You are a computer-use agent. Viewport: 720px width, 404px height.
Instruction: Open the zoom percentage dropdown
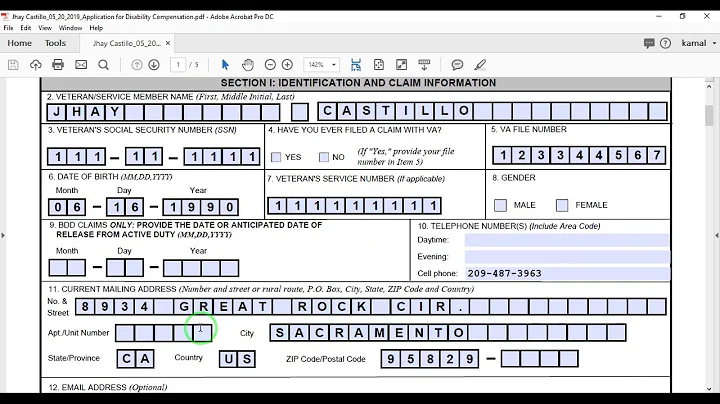click(x=334, y=65)
